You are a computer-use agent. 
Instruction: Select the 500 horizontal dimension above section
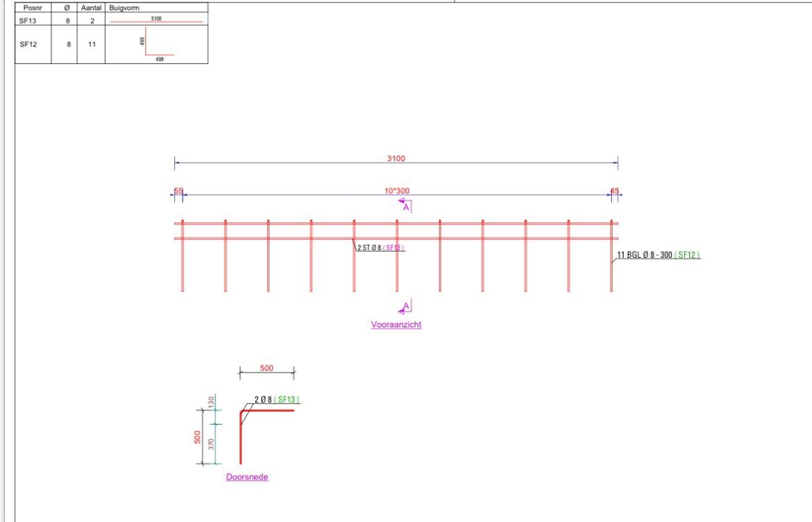[x=267, y=368]
